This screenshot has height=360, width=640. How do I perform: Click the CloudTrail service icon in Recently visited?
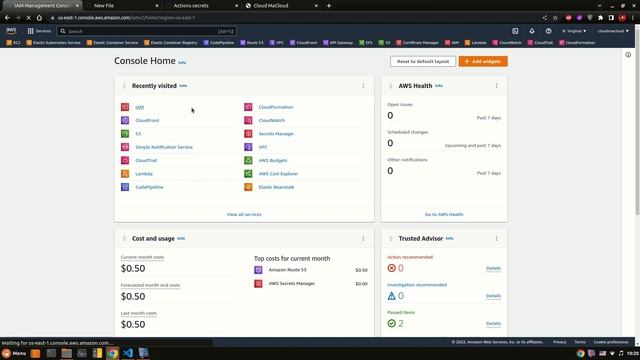tap(125, 160)
